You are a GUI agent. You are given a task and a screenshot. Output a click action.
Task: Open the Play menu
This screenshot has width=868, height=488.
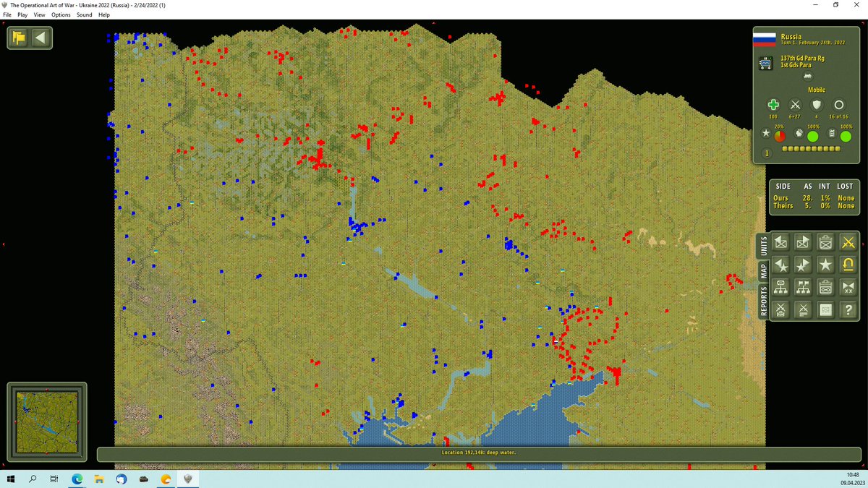click(x=22, y=14)
